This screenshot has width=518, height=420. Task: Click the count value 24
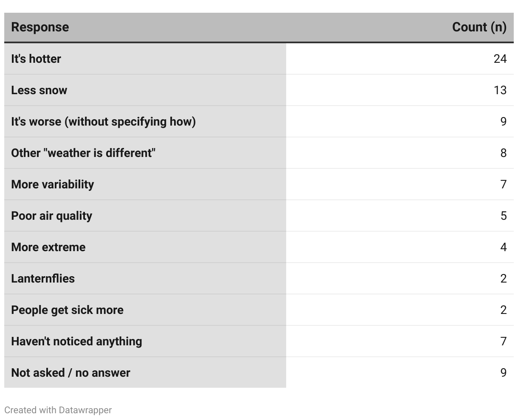(500, 59)
